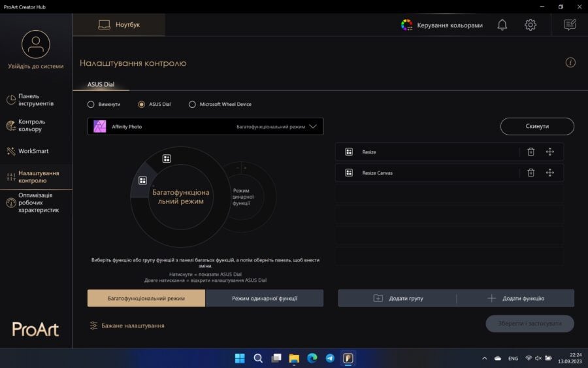Open Бажане налаштування preferences

tap(127, 326)
